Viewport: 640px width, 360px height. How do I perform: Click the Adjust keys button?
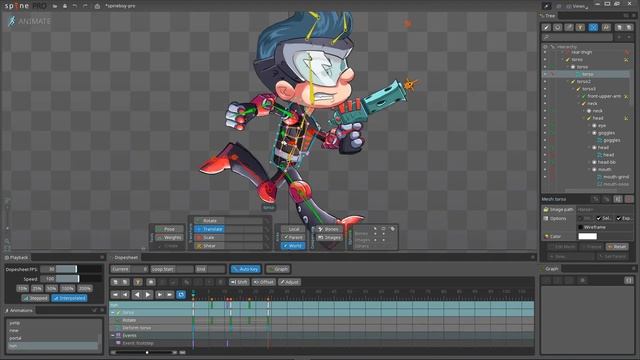point(289,282)
